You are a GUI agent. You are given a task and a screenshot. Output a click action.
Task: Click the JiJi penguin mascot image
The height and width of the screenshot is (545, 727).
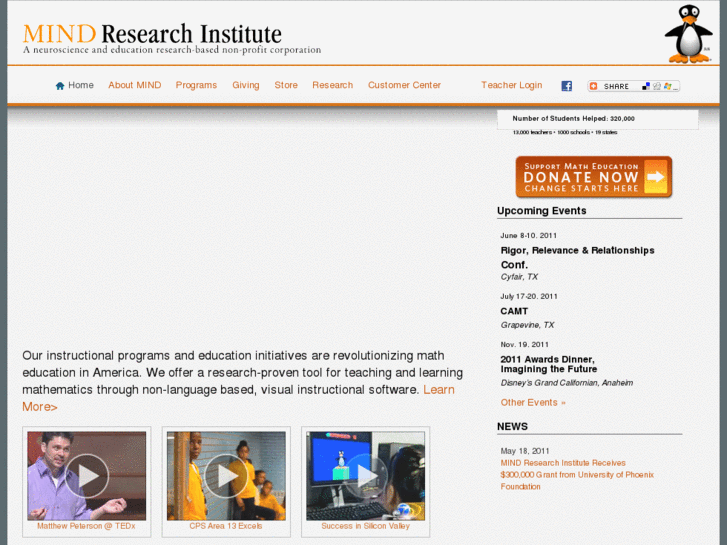click(689, 34)
